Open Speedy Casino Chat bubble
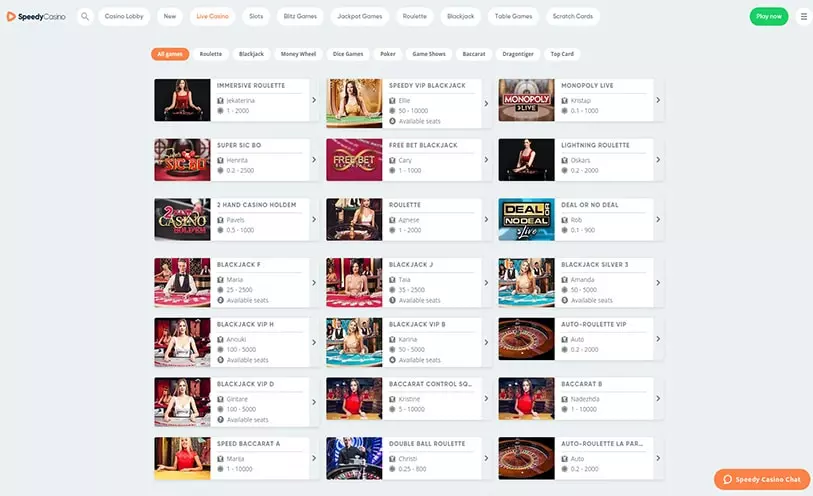This screenshot has width=813, height=496. pos(762,479)
